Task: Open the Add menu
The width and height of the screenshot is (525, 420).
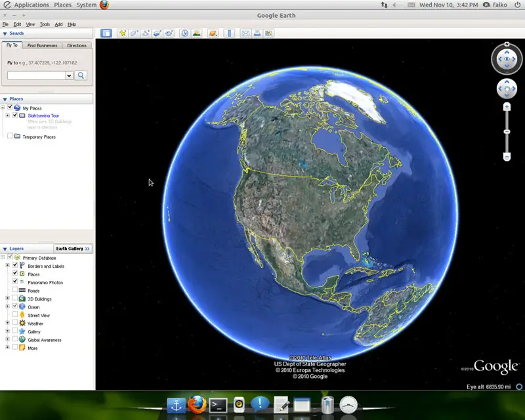Action: pyautogui.click(x=58, y=24)
